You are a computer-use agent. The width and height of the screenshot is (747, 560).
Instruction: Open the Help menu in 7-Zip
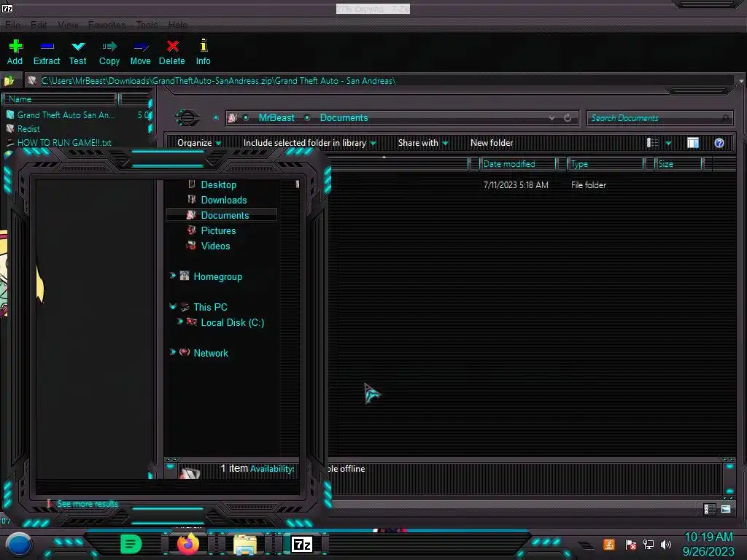click(x=178, y=25)
